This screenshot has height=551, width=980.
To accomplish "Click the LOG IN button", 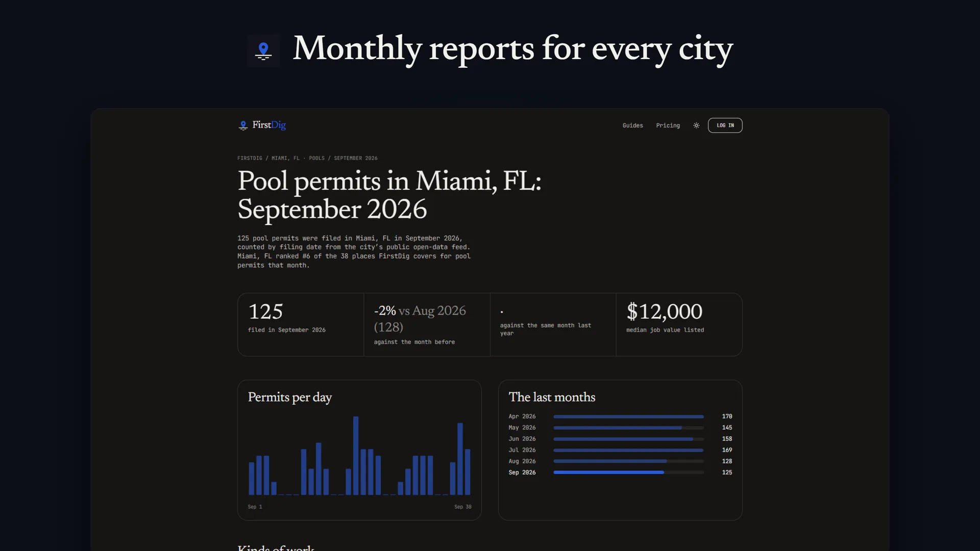I will [725, 126].
